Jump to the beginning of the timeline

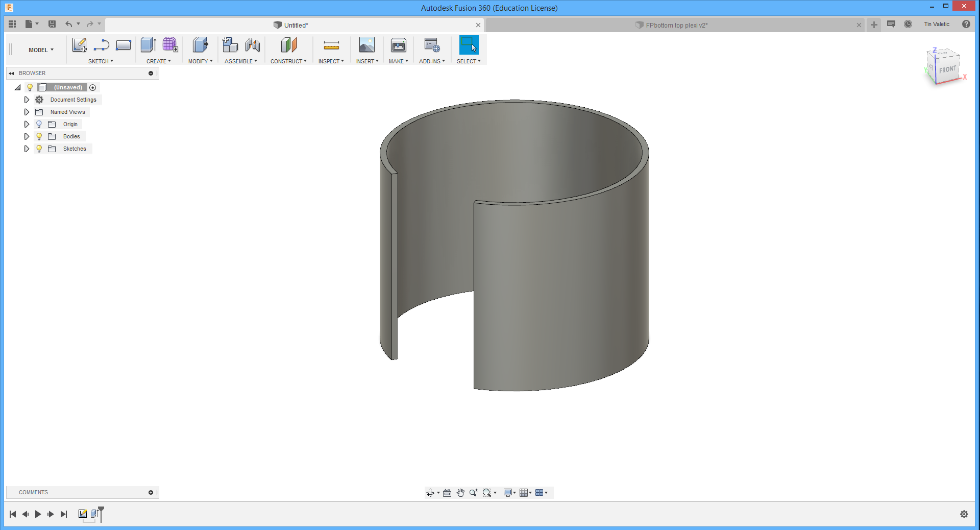(x=13, y=514)
